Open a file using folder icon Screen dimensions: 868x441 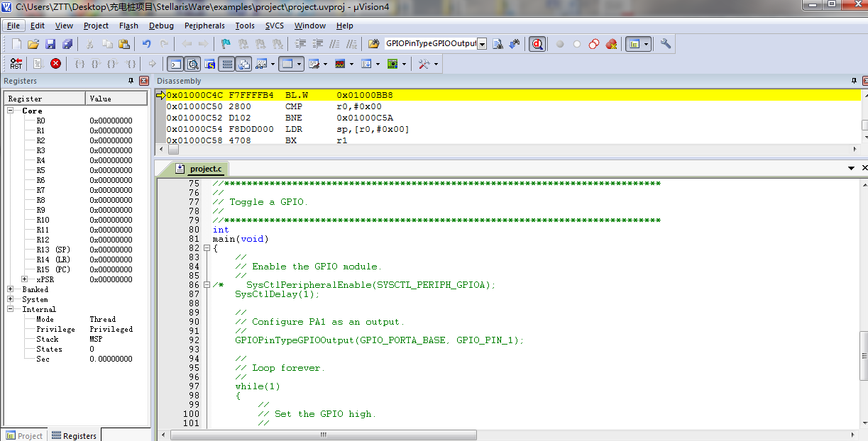(33, 44)
